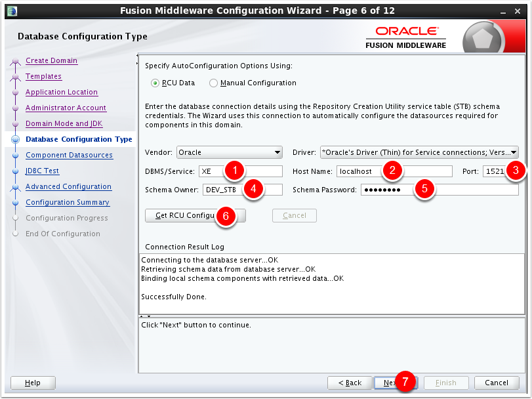Select the RCU Data radio button

click(155, 83)
